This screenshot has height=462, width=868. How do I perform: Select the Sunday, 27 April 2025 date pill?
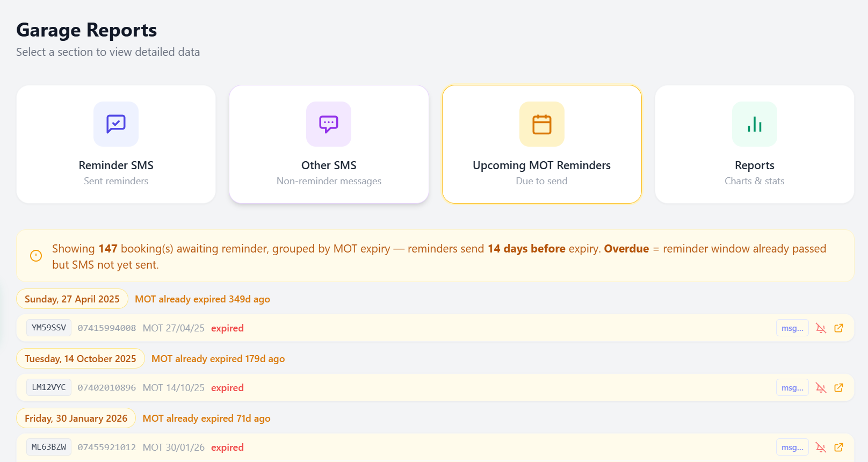[x=72, y=299]
